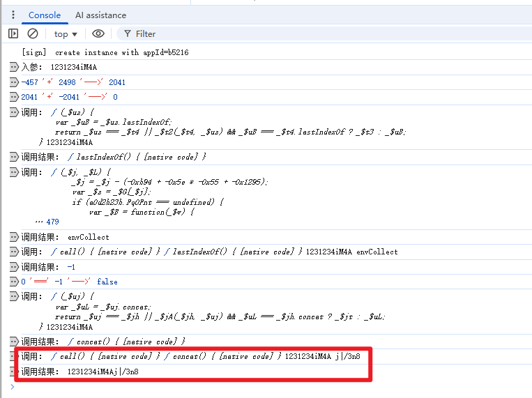Click logpoint icon beside 入参 message

13,67
